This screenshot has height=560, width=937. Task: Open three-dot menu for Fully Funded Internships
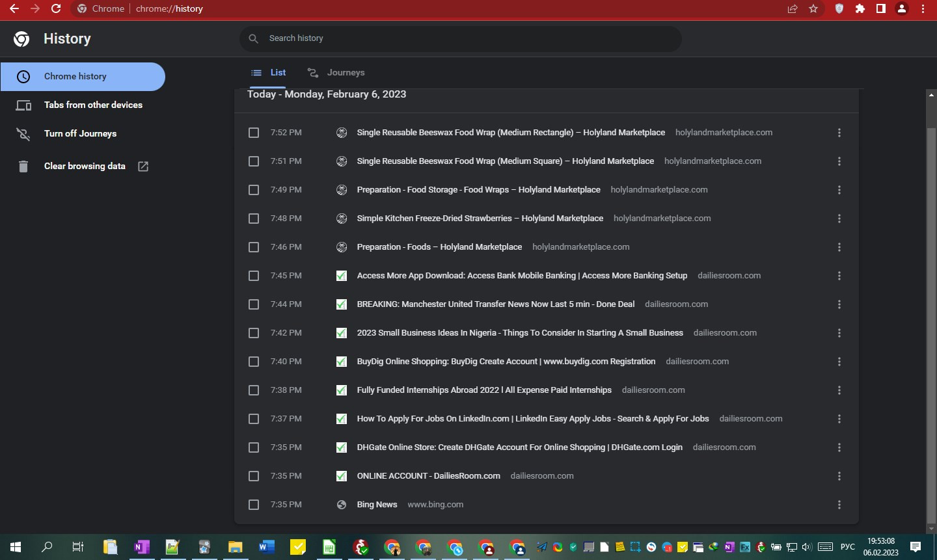tap(839, 390)
